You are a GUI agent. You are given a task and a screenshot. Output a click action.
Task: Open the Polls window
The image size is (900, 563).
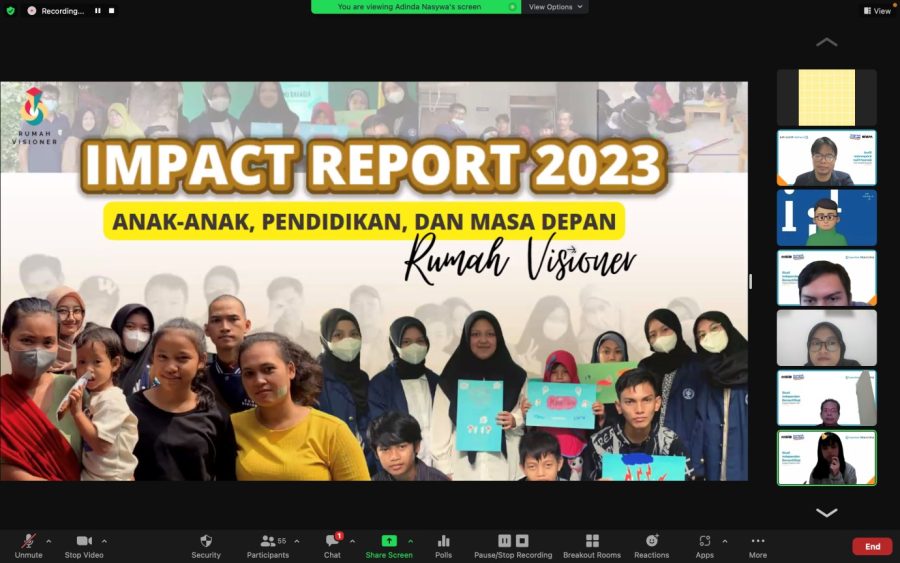pos(444,546)
